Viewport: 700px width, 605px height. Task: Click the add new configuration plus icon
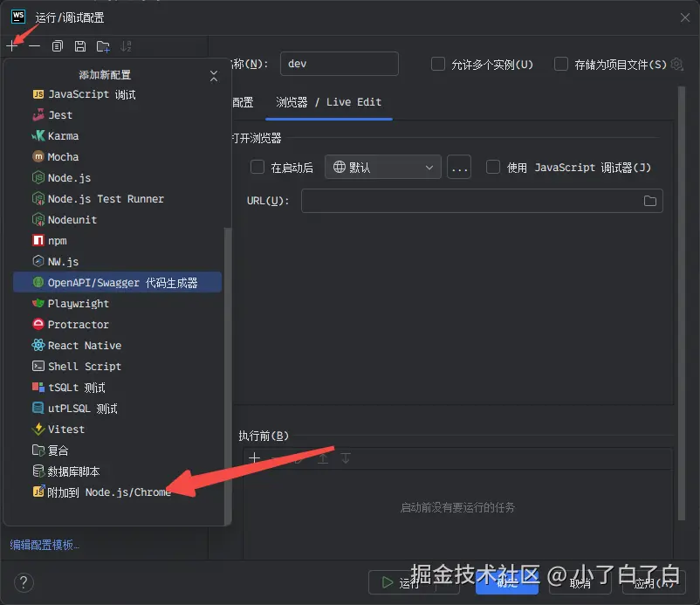12,46
